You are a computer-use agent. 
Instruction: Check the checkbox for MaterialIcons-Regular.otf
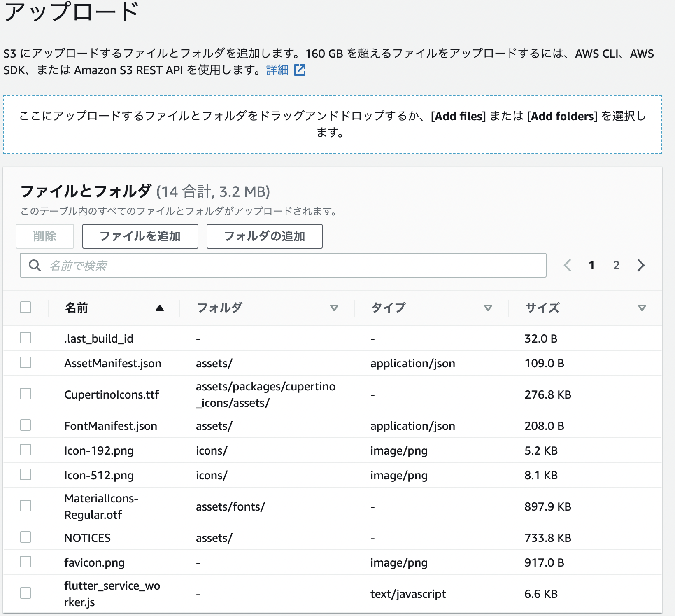click(x=26, y=506)
